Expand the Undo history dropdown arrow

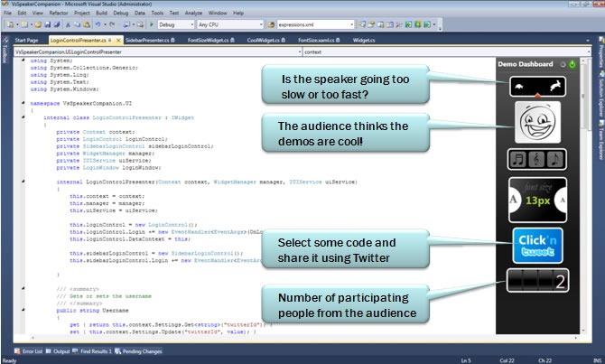click(x=104, y=24)
